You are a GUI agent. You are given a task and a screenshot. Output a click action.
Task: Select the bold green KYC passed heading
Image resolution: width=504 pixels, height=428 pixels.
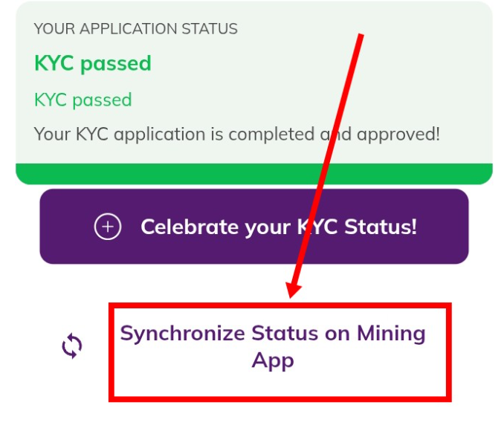point(93,64)
